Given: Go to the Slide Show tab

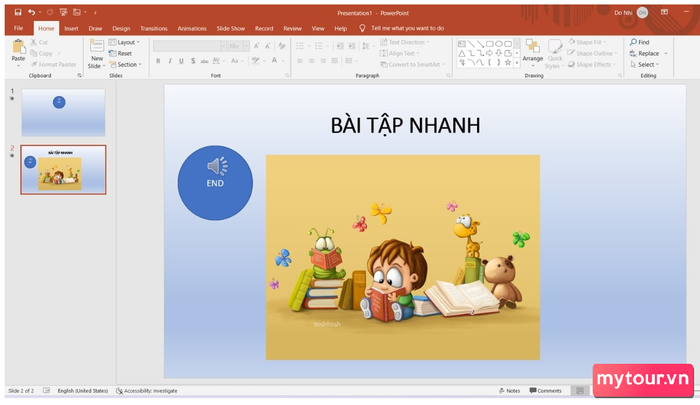Looking at the screenshot, I should click(231, 28).
